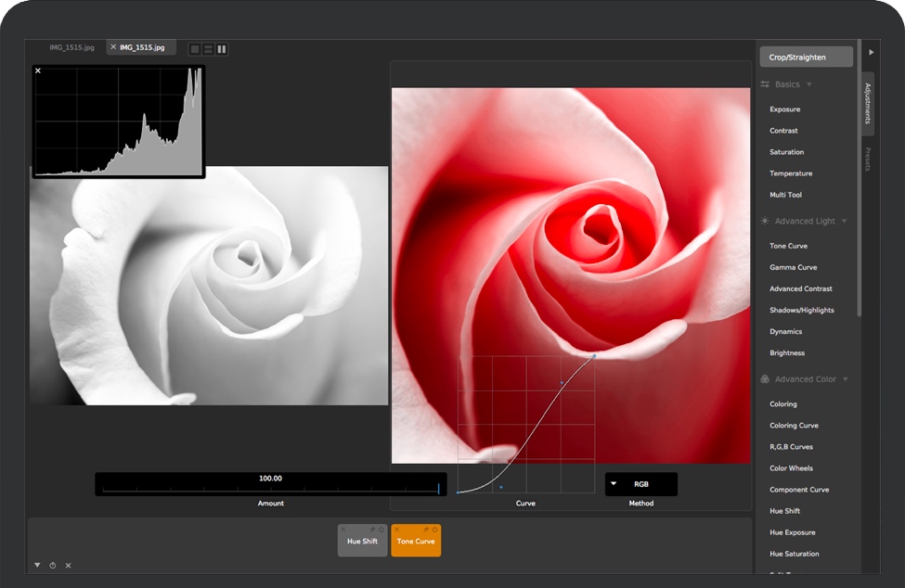Switch to single image view layout
This screenshot has width=905, height=588.
point(195,49)
